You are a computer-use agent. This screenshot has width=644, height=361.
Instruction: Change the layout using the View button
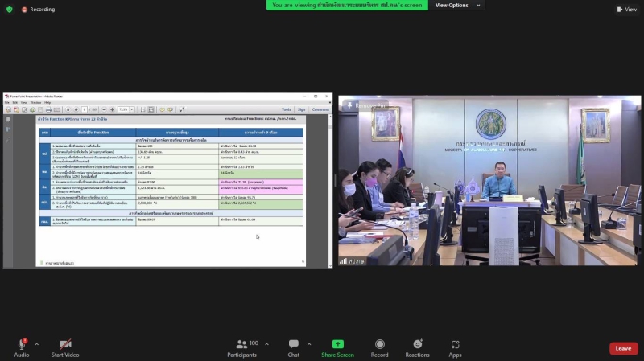pos(626,10)
